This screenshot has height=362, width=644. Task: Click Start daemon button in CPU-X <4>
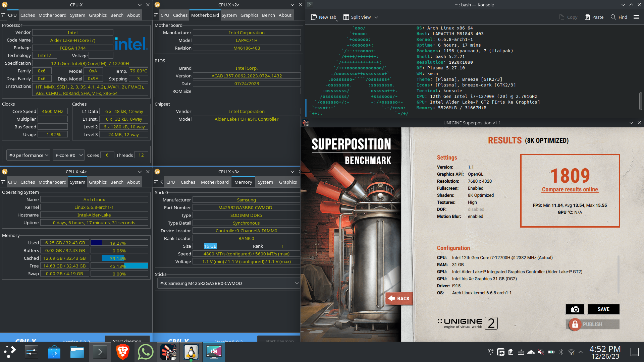(x=127, y=339)
